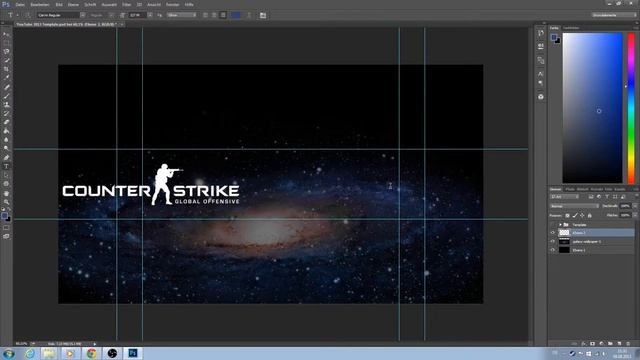Align text right
The width and height of the screenshot is (640, 360).
pyautogui.click(x=223, y=15)
